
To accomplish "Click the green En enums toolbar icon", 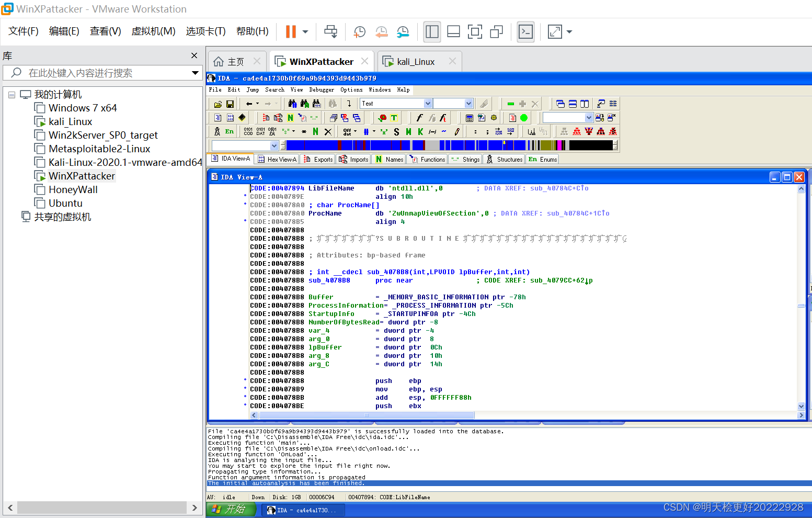I will pos(229,131).
